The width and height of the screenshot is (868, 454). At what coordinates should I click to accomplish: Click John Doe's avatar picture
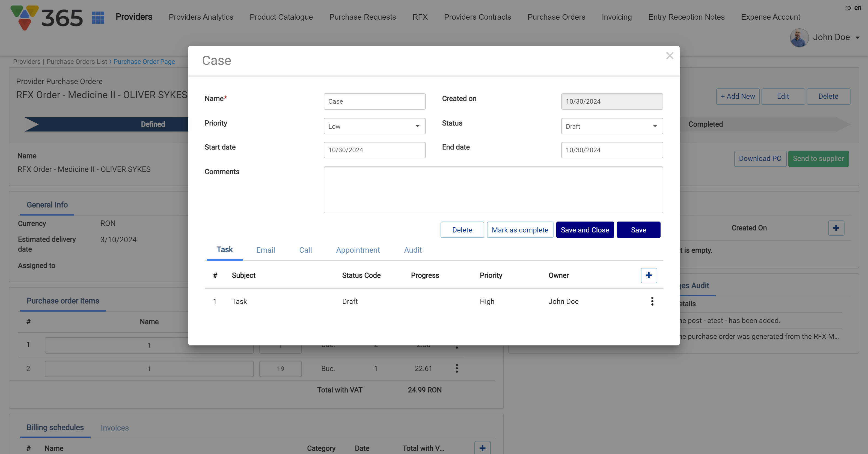tap(799, 37)
